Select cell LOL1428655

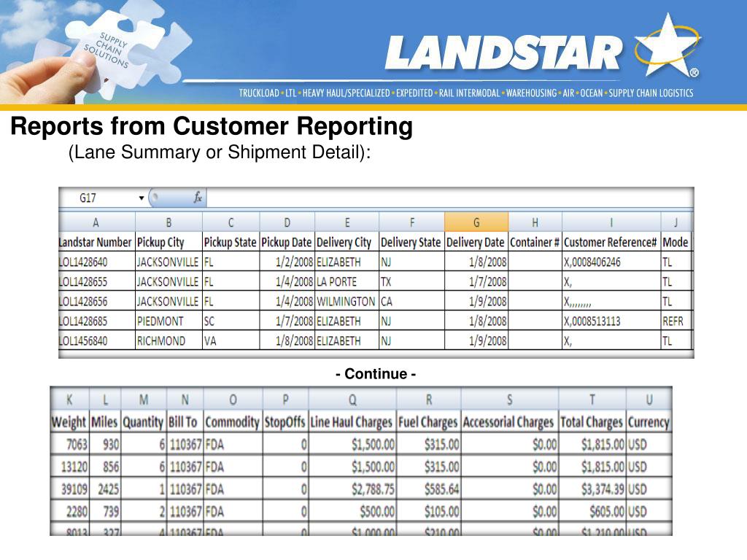point(97,282)
